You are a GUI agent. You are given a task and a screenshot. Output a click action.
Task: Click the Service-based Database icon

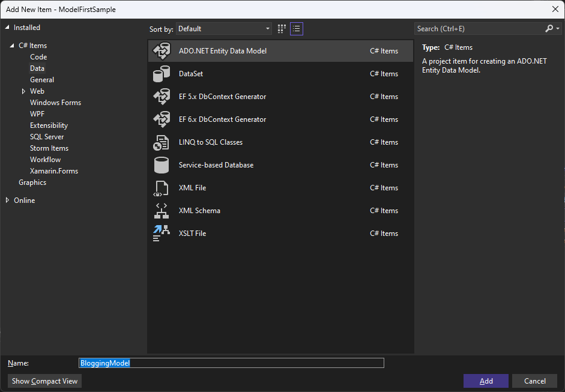(x=162, y=165)
